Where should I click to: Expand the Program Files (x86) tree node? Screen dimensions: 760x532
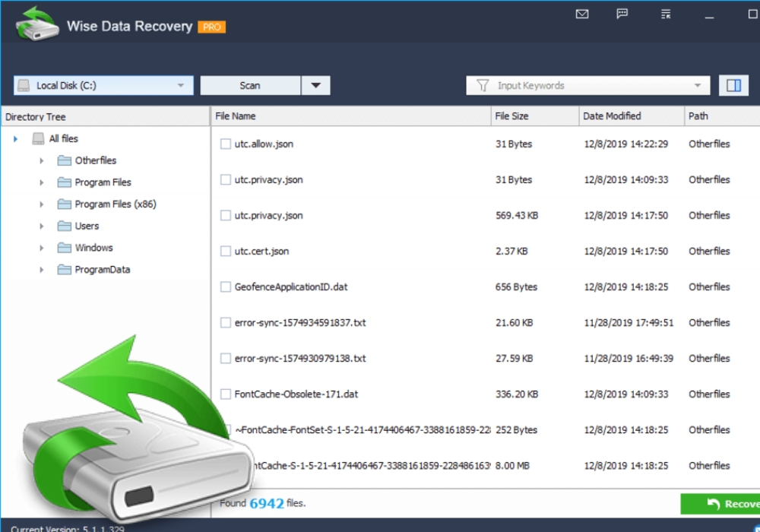(42, 204)
